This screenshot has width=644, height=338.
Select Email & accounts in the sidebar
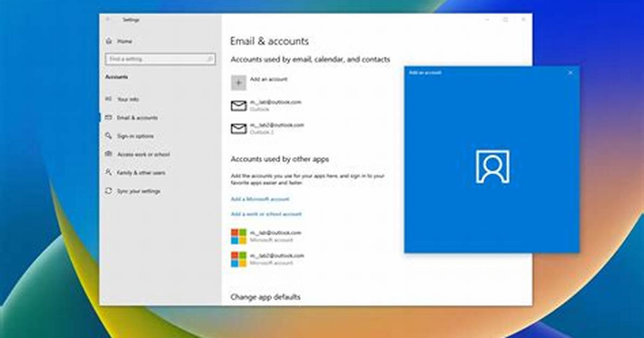pos(137,118)
